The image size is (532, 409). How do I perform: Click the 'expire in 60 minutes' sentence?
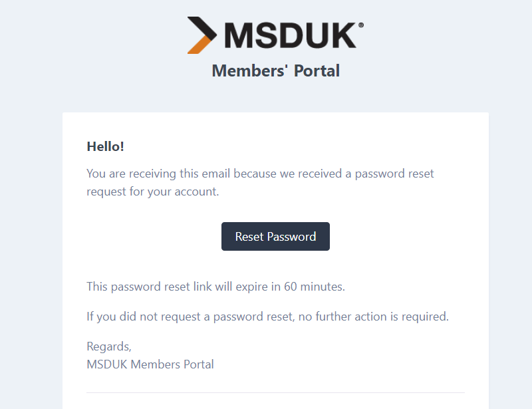[215, 287]
